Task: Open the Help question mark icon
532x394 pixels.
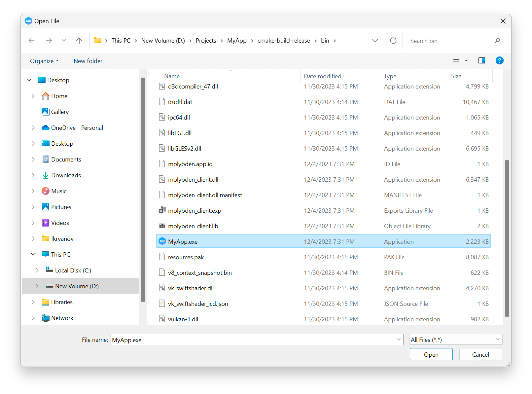Action: [500, 60]
